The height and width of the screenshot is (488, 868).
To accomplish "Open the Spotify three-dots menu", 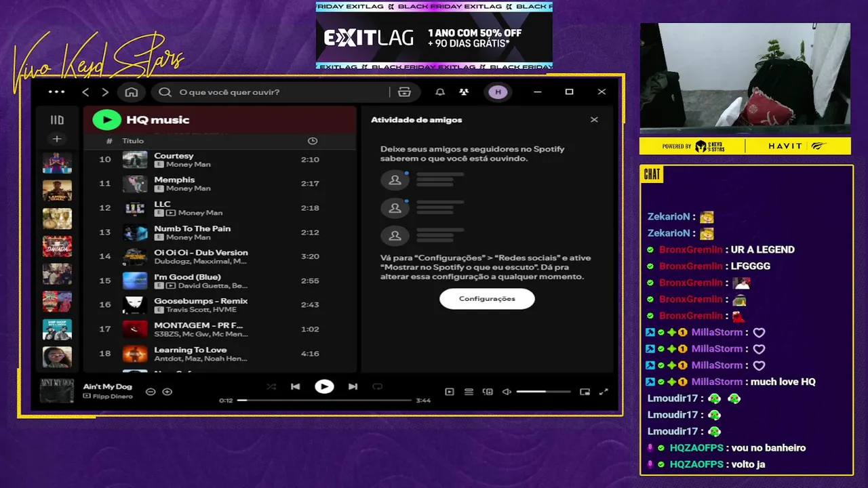I will point(57,92).
